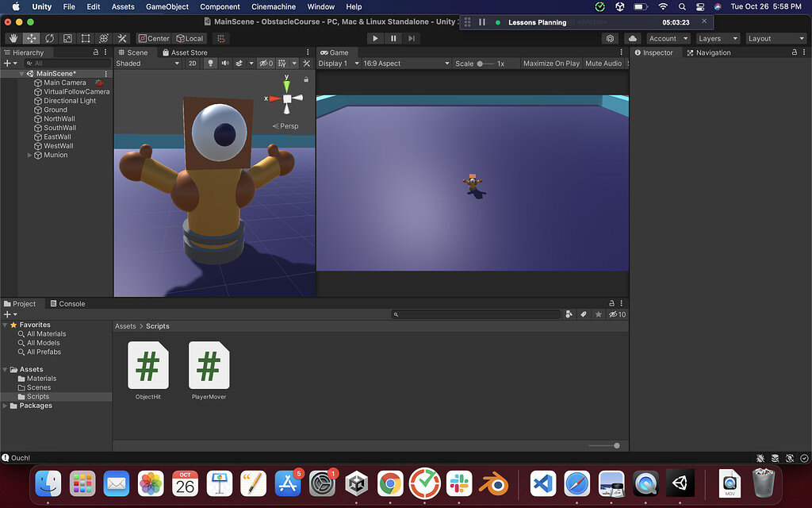Switch to the Navigation tab
Viewport: 812px width, 508px height.
pos(708,52)
